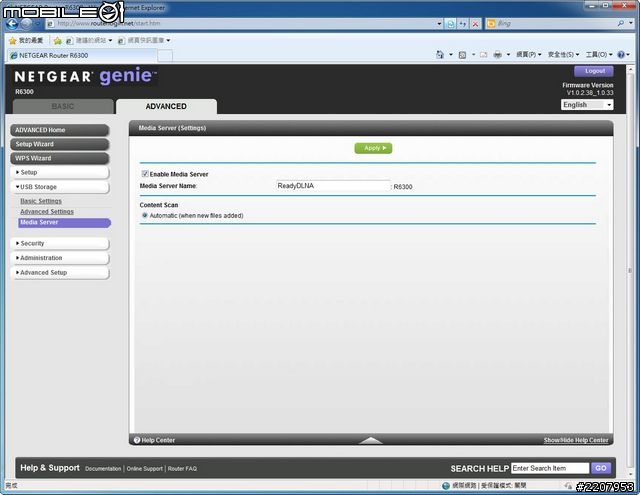Open the English language dropdown
The image size is (640, 495).
click(587, 105)
